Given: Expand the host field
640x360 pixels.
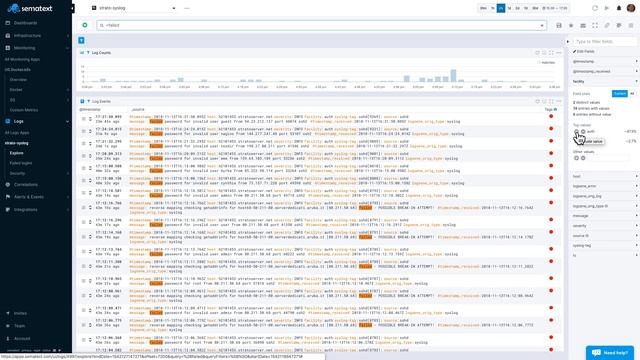Looking at the screenshot, I should click(x=604, y=176).
